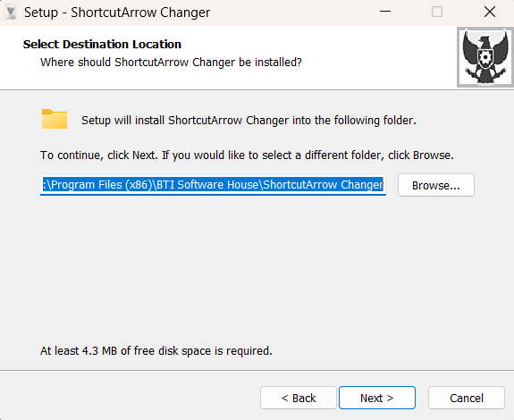514x420 pixels.
Task: Click the Garuda eagle logo image
Action: click(485, 57)
